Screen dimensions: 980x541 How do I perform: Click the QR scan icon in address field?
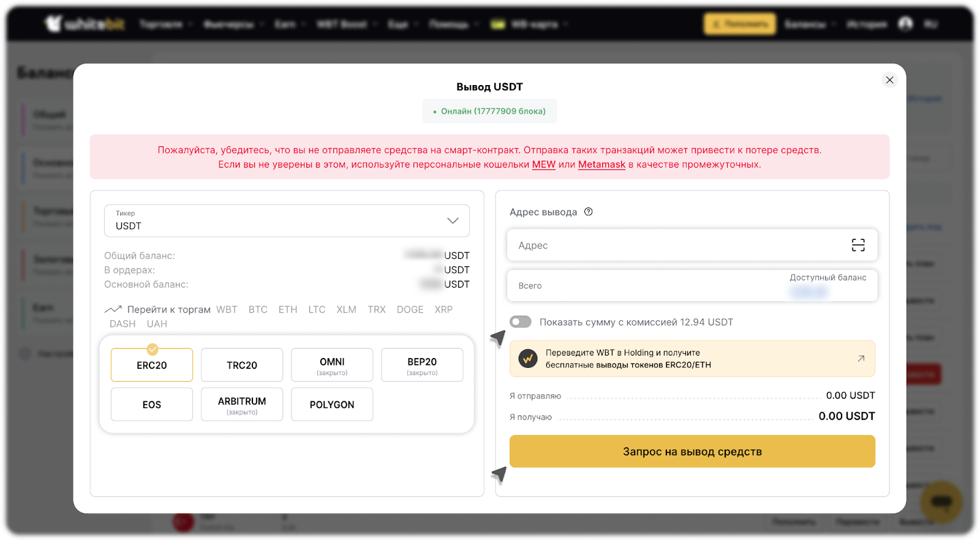858,245
